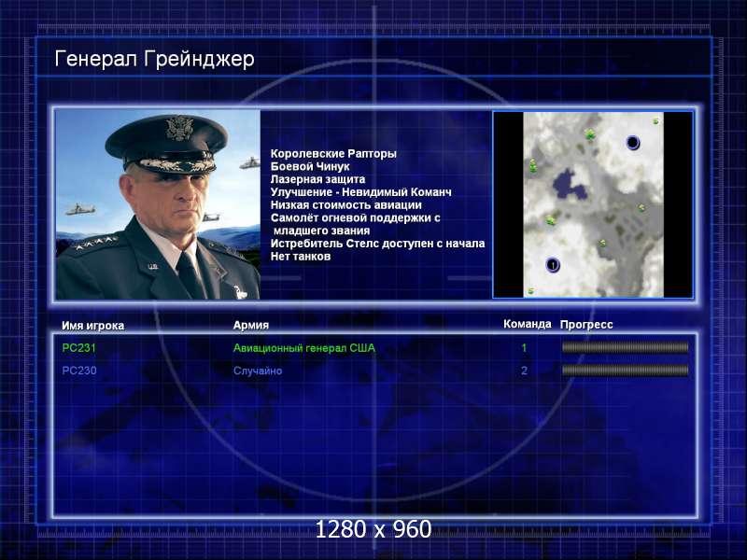
Task: Click column header 'Имя игрока'
Action: [x=92, y=326]
